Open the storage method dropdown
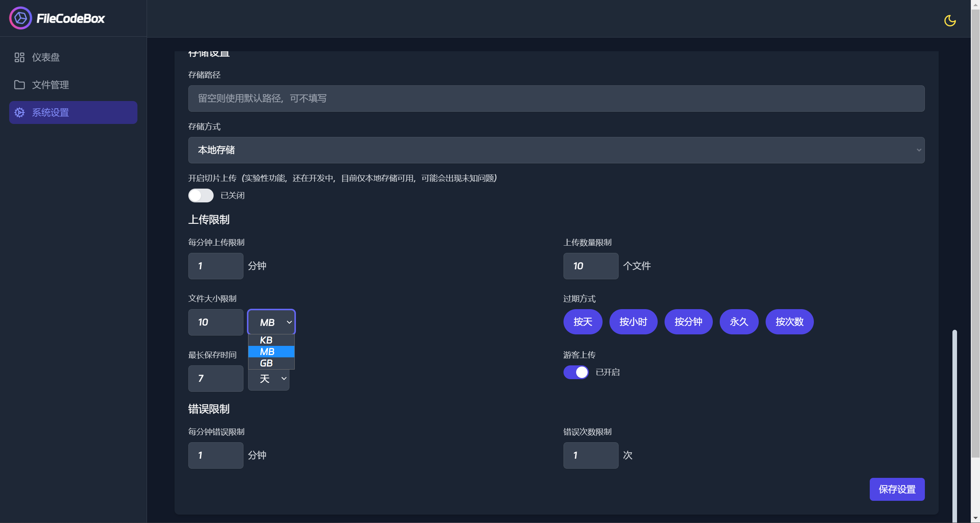980x523 pixels. (556, 150)
